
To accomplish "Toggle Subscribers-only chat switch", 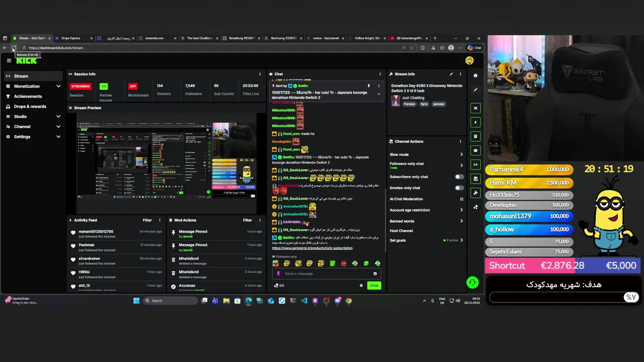I will [459, 177].
